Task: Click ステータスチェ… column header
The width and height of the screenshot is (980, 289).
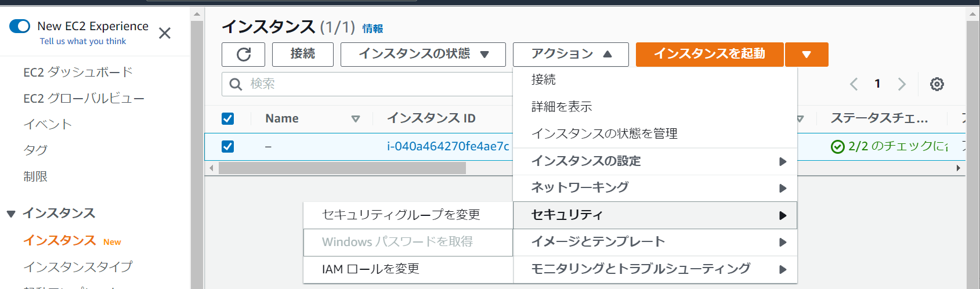Action: (x=880, y=119)
